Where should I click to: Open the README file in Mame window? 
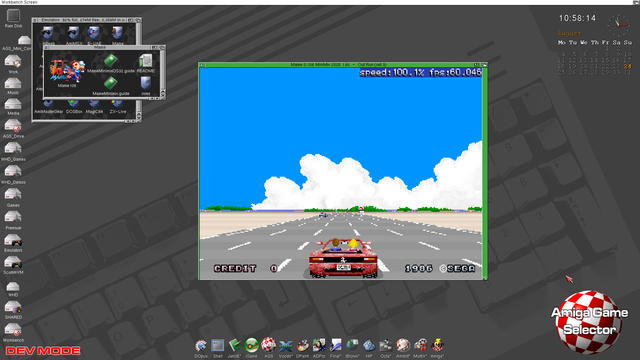pos(145,61)
